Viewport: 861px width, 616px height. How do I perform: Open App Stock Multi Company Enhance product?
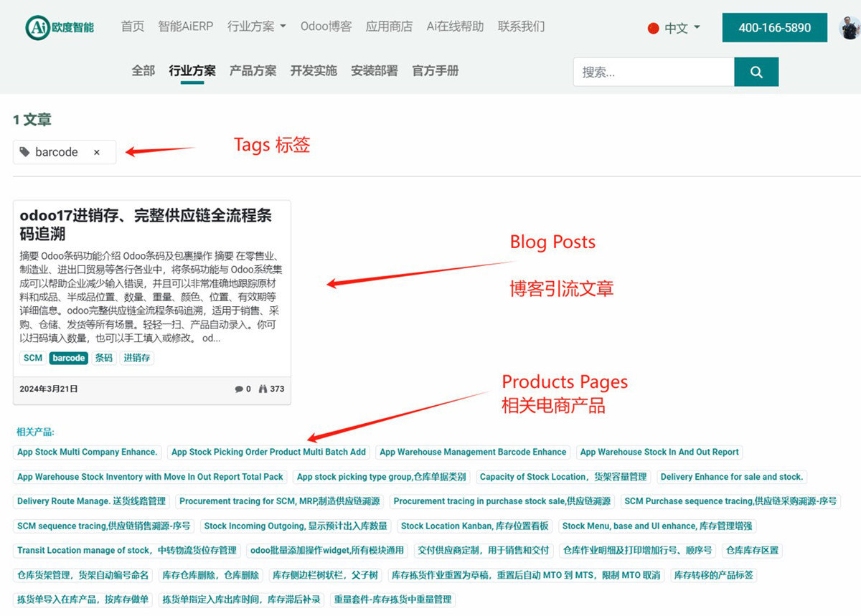pos(88,452)
